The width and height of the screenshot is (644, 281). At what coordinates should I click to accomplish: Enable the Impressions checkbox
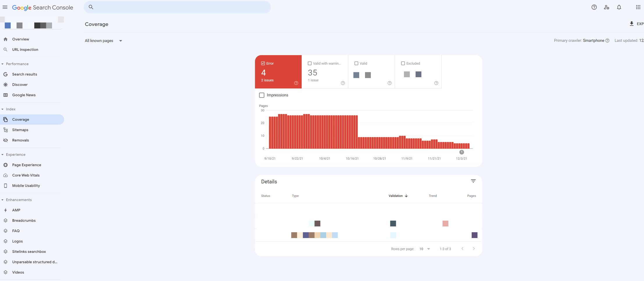point(262,95)
